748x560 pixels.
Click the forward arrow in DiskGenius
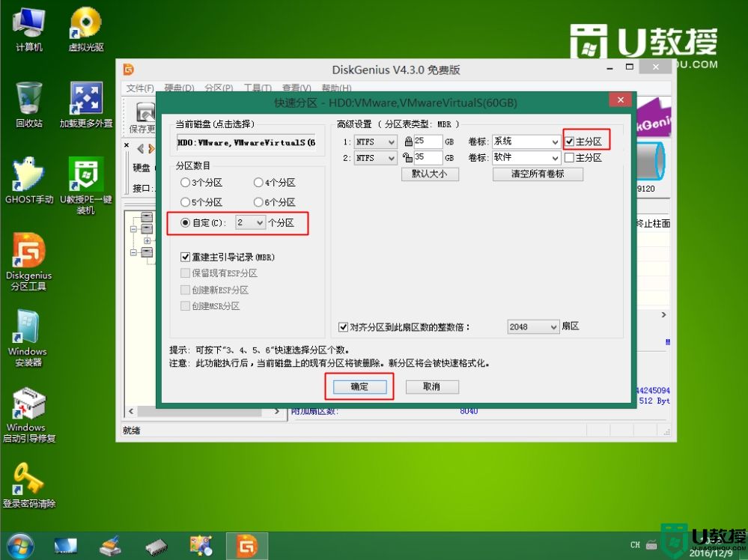(x=152, y=149)
